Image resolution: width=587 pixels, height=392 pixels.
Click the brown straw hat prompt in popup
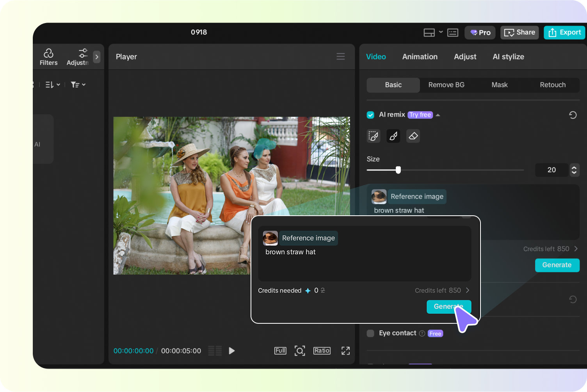pyautogui.click(x=290, y=252)
